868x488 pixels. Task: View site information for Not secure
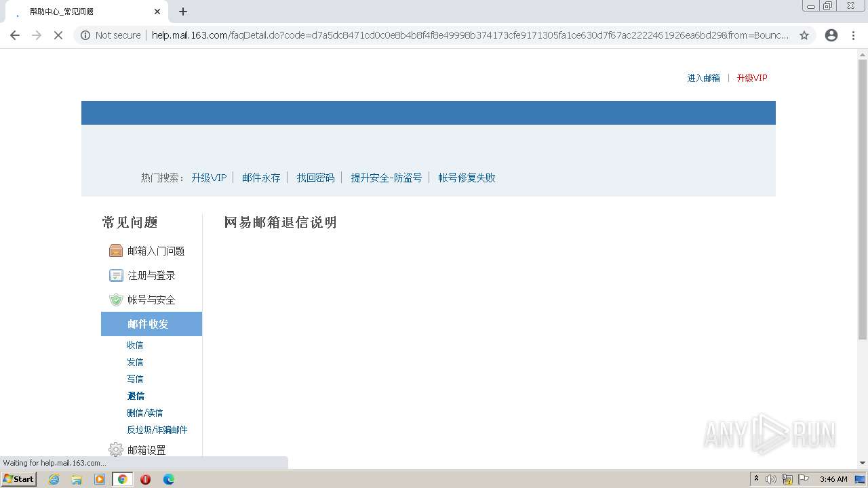click(111, 35)
